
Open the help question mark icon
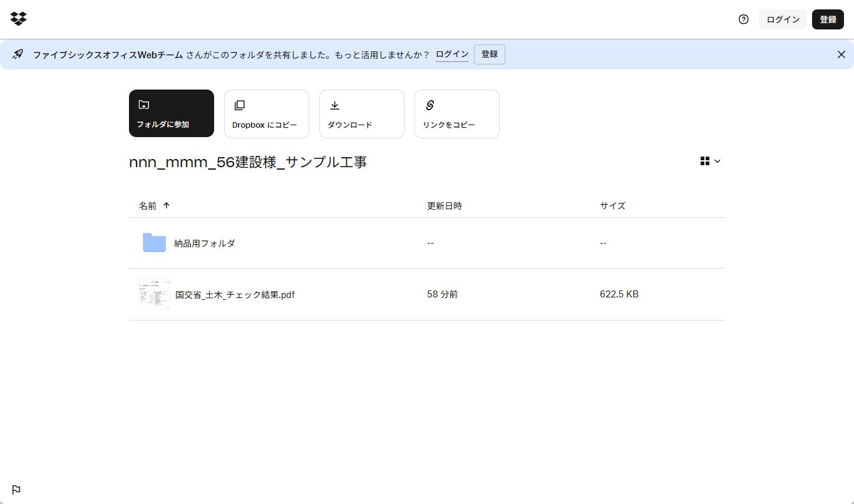tap(743, 19)
